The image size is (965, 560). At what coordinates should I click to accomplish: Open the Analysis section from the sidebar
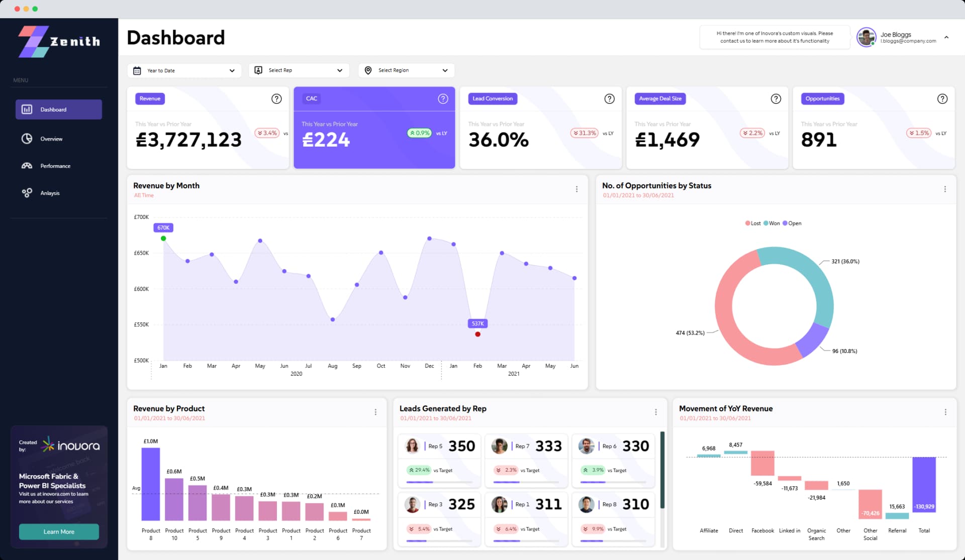50,193
